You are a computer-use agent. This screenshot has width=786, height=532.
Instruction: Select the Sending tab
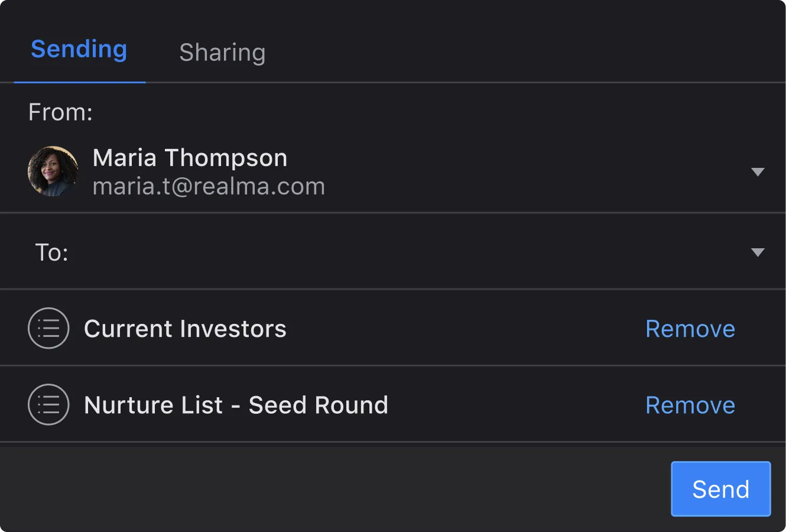point(79,50)
